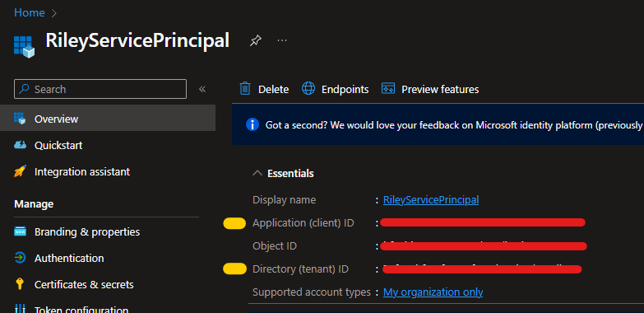Open the ellipsis more options menu
644x313 pixels.
282,40
